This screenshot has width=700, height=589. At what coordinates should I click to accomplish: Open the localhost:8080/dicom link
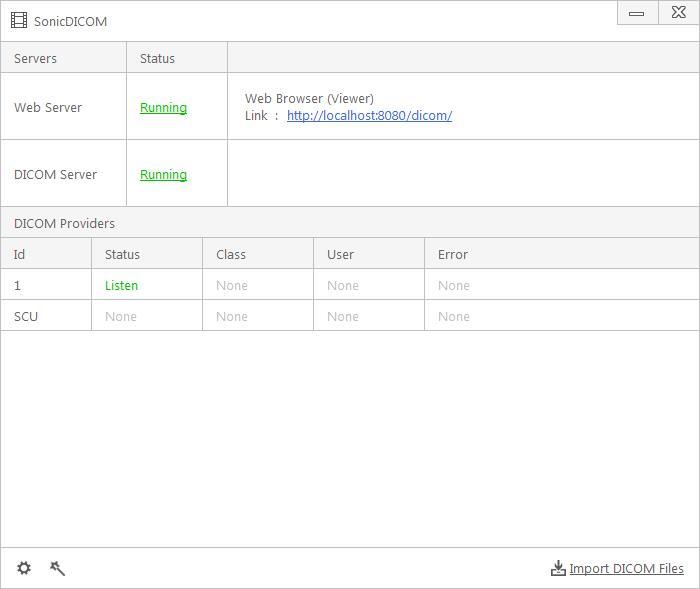pyautogui.click(x=369, y=116)
